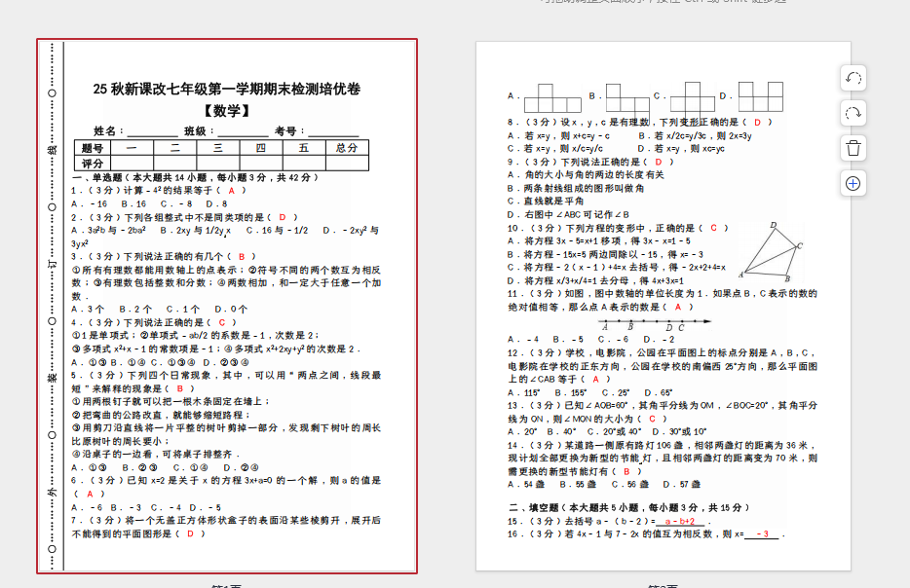The height and width of the screenshot is (588, 910).
Task: Click box figure option A above question 8
Action: (x=551, y=96)
